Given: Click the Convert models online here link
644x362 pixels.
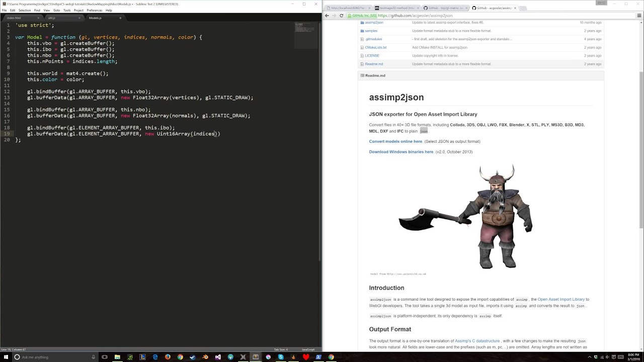Looking at the screenshot, I should point(395,141).
